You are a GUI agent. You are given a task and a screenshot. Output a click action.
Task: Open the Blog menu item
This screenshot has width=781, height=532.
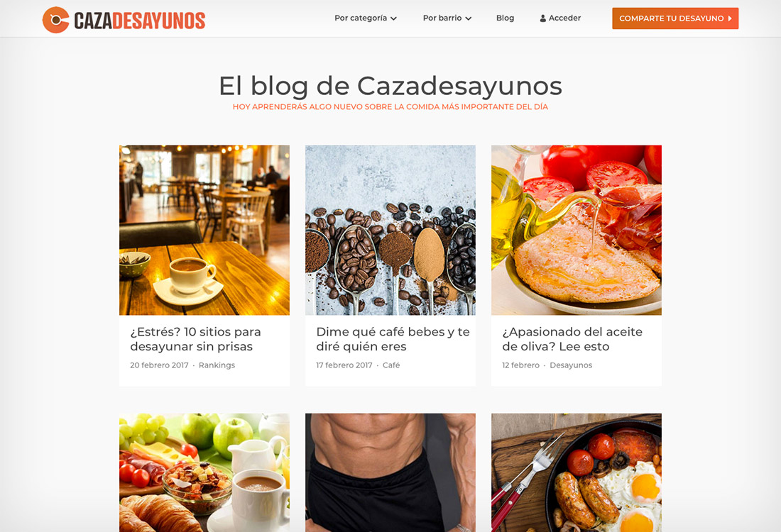point(505,18)
